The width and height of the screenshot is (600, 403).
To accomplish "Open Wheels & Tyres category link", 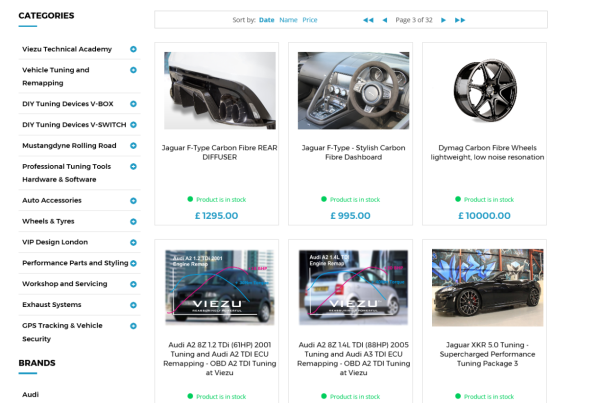I will [x=48, y=221].
